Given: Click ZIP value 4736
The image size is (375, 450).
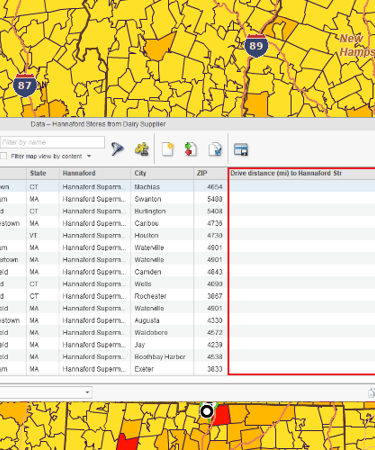Looking at the screenshot, I should coord(215,223).
